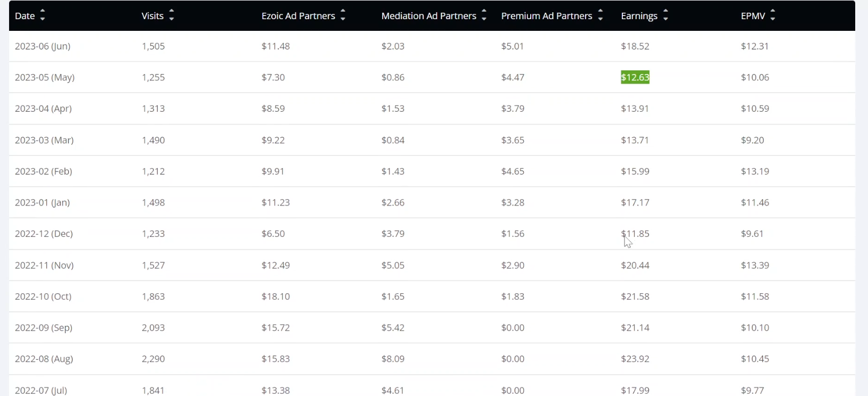Click the highlighted $12.63 earnings cell
The width and height of the screenshot is (868, 396).
[635, 77]
